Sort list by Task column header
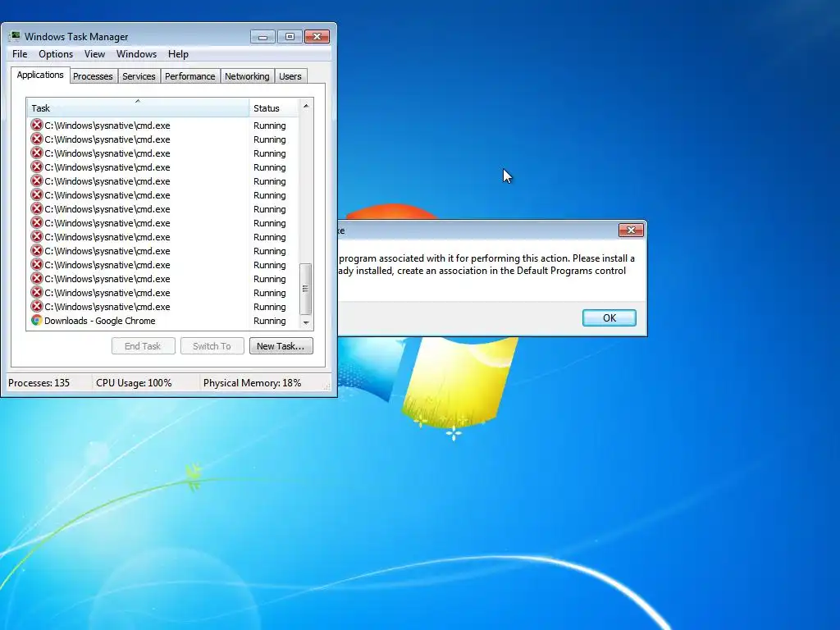 pos(138,107)
